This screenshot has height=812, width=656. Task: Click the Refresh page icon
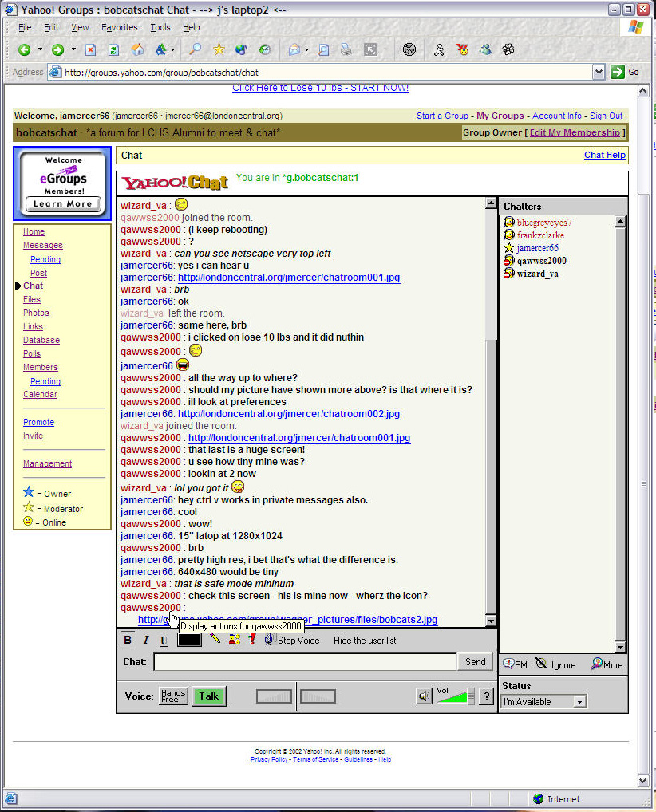(x=113, y=49)
